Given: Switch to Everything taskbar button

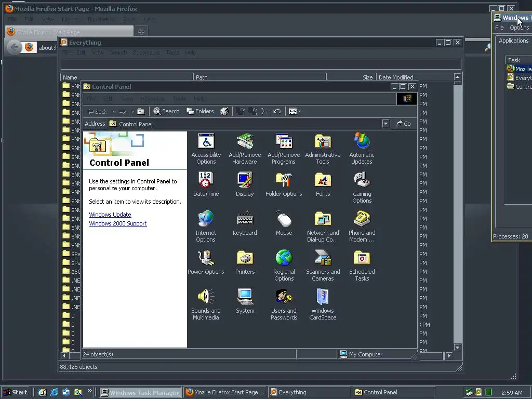Looking at the screenshot, I should pyautogui.click(x=310, y=392).
